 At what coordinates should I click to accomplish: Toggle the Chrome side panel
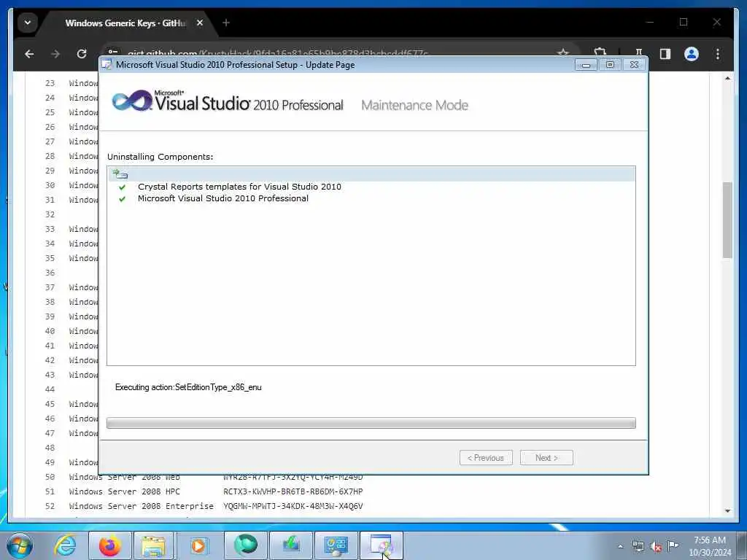pos(665,54)
